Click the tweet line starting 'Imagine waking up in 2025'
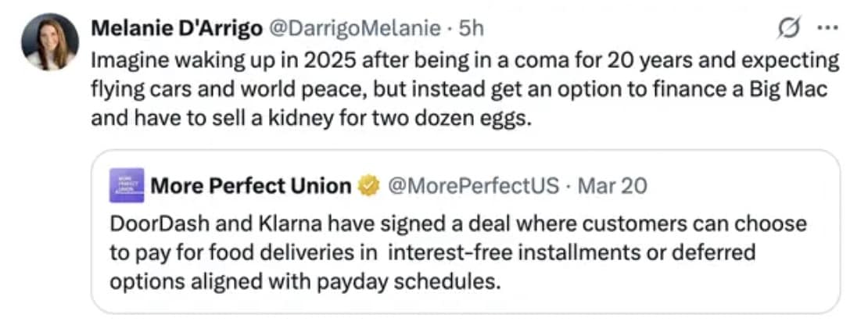This screenshot has width=868, height=325. [x=465, y=61]
